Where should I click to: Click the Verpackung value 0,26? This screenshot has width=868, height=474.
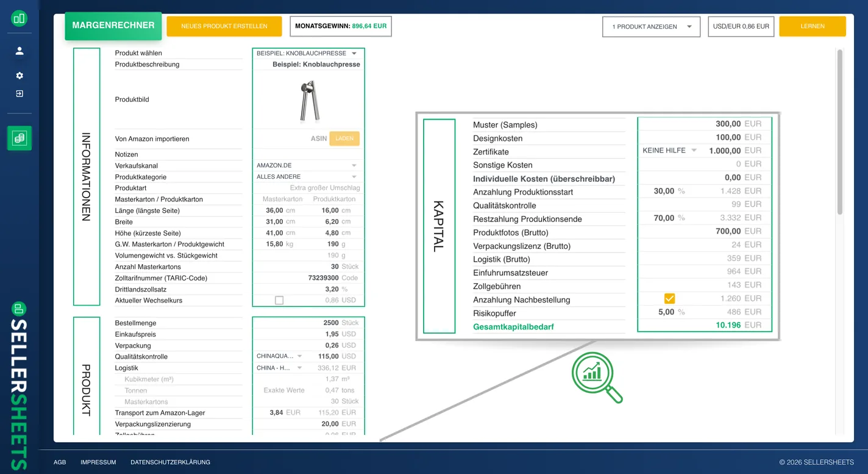(332, 345)
